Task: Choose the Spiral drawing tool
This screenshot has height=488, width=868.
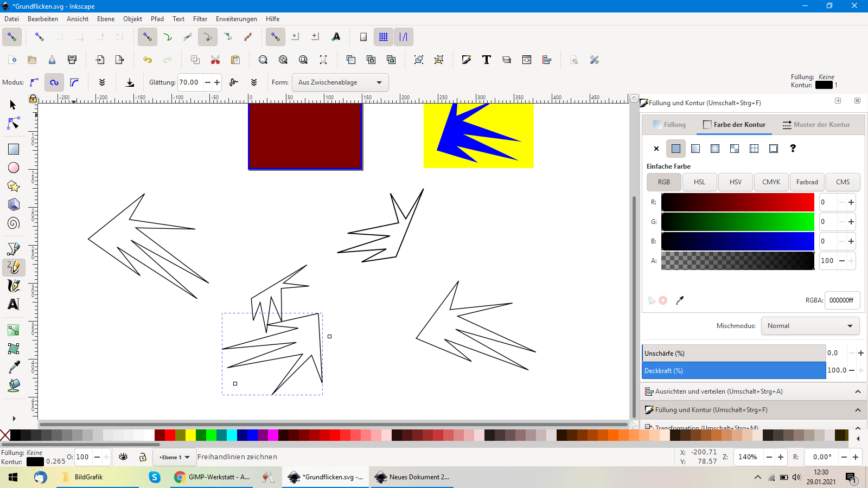Action: [14, 223]
